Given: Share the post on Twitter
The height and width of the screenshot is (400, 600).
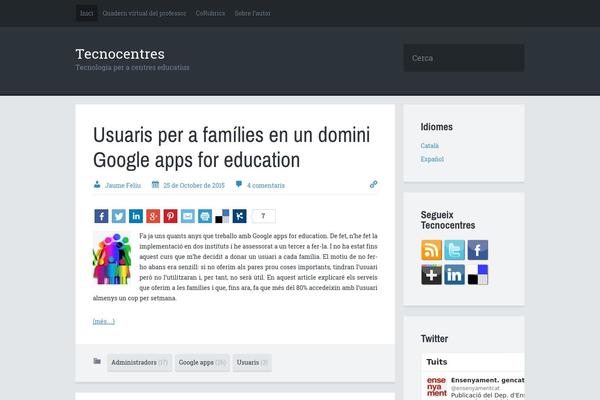Looking at the screenshot, I should click(119, 216).
